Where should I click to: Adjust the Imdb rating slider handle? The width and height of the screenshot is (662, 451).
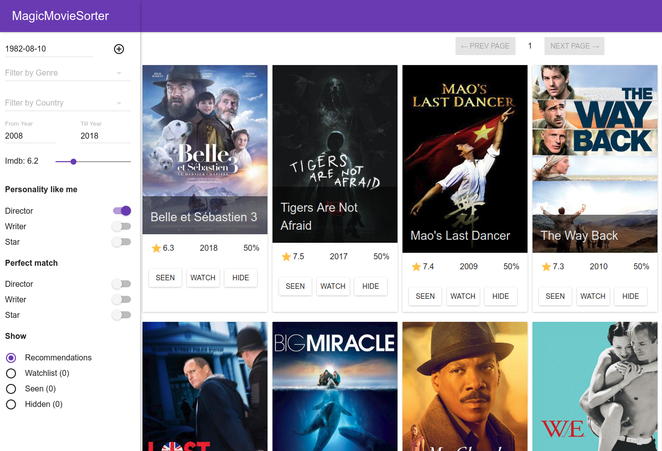point(73,162)
